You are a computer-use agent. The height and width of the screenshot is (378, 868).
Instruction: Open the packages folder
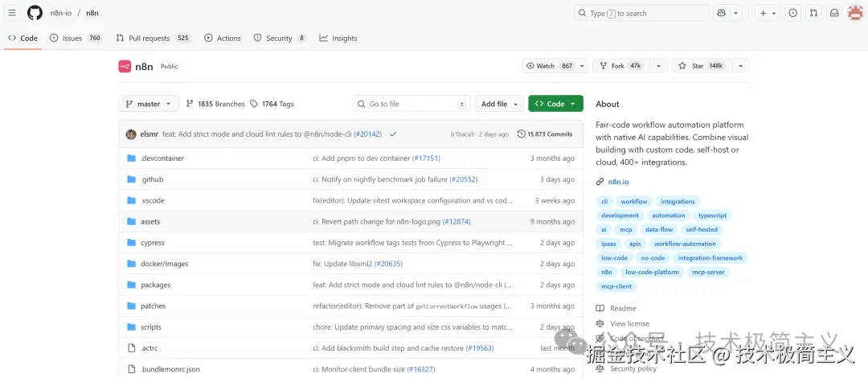pos(156,285)
